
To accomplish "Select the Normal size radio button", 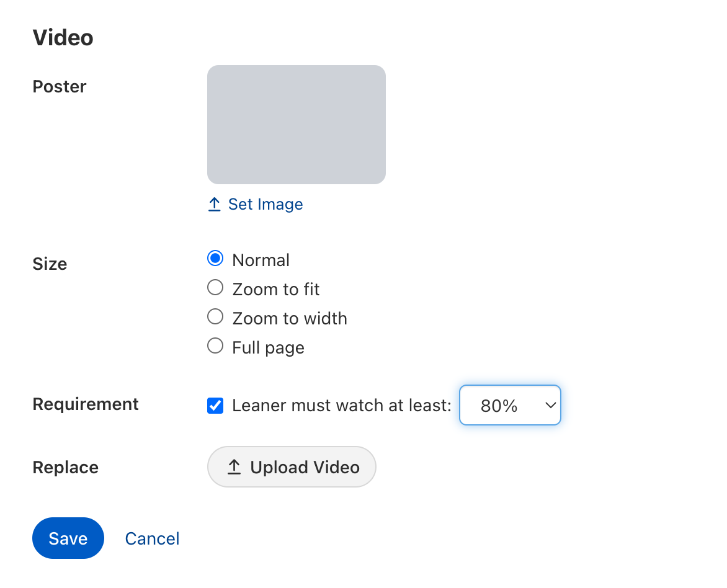I will coord(215,259).
